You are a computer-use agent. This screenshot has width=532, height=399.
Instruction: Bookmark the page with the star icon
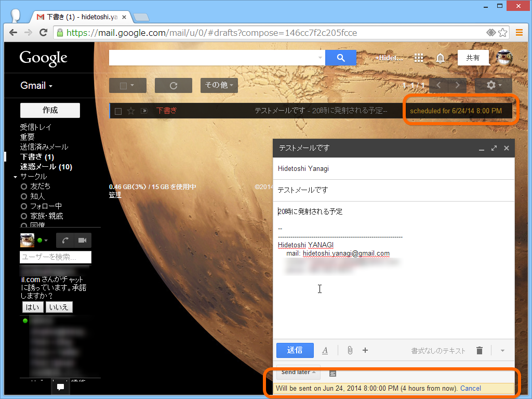[503, 33]
